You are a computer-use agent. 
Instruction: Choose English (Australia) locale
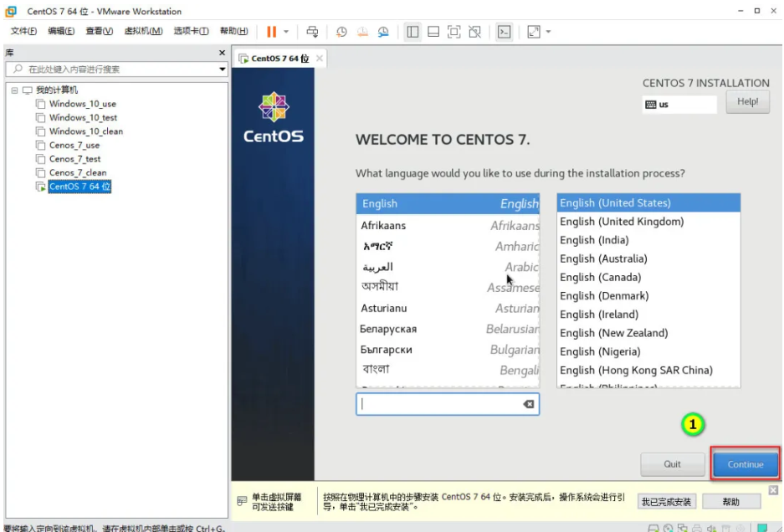click(648, 258)
